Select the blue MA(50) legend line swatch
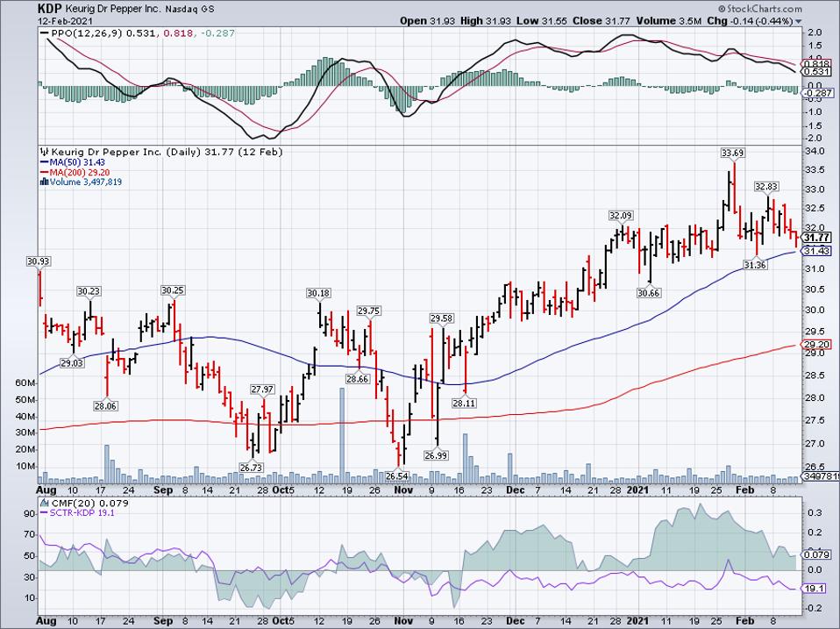Screen dimensions: 840x629 pos(45,162)
